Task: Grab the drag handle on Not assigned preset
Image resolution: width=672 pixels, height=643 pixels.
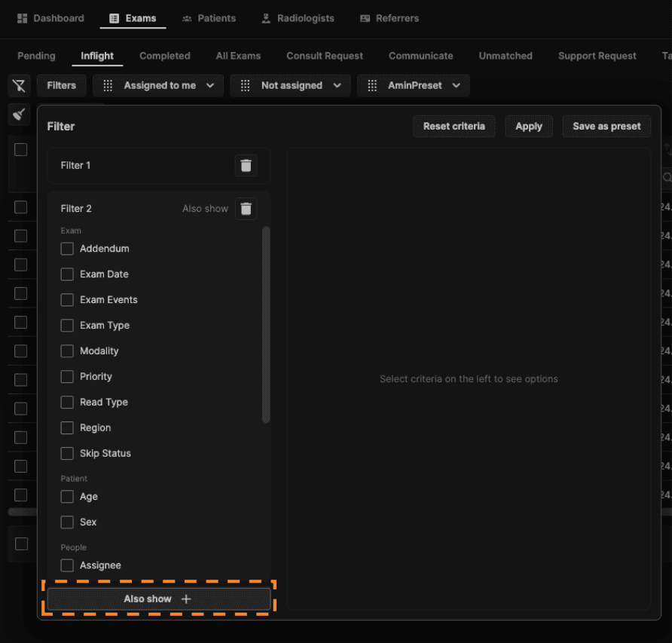Action: tap(245, 85)
